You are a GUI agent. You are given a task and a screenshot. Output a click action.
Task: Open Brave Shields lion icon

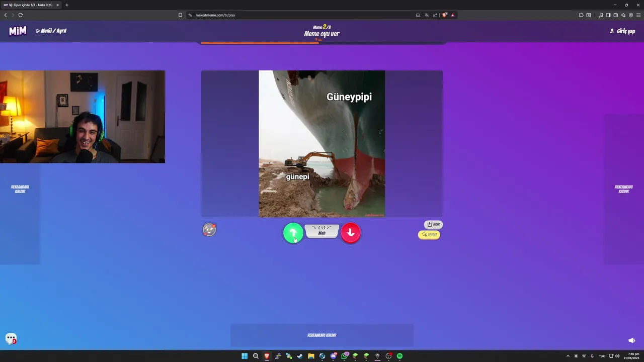pyautogui.click(x=444, y=15)
